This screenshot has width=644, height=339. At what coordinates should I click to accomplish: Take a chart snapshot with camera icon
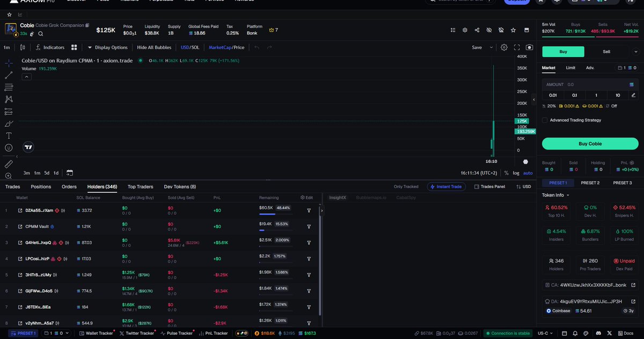coord(530,47)
